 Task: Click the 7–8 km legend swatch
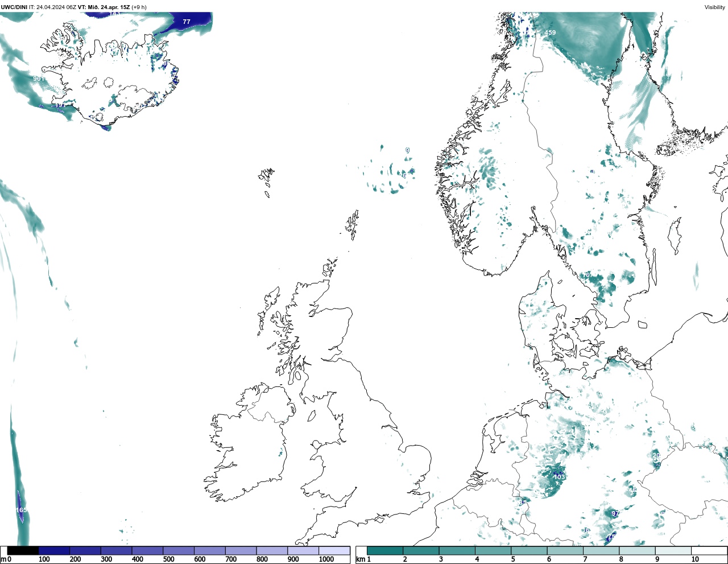coord(601,551)
